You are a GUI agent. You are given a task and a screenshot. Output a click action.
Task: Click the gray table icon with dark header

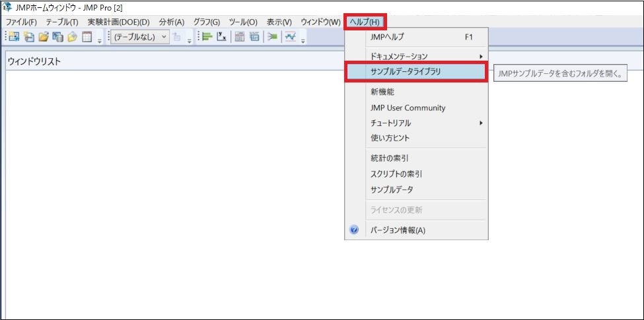tap(240, 37)
